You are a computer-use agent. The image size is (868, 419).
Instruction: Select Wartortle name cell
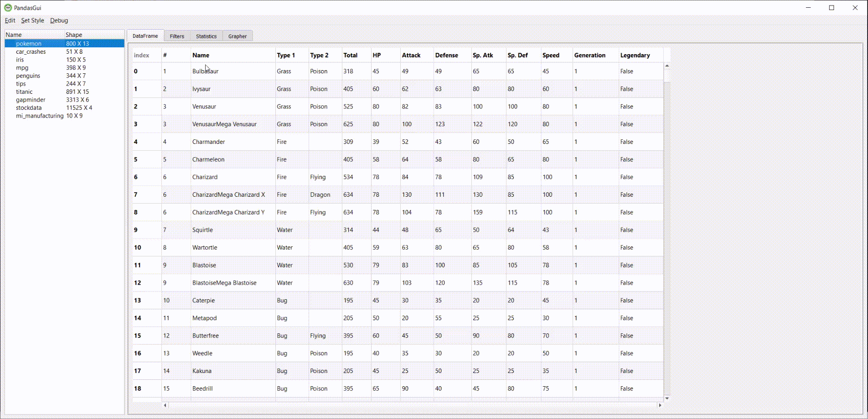233,248
